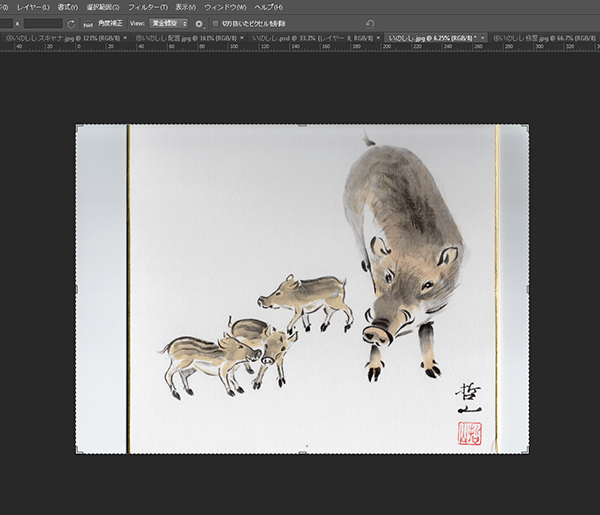This screenshot has height=515, width=600.
Task: Click the reset crop undo arrow icon
Action: tap(370, 24)
